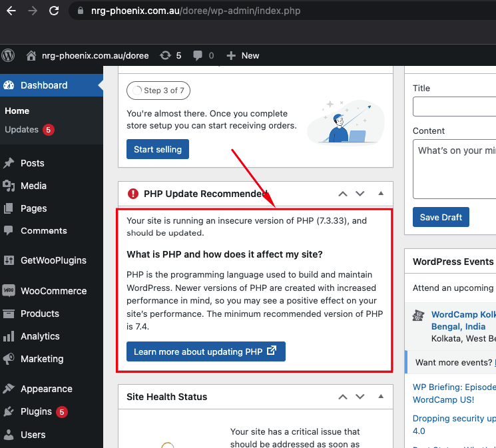Open the comments bubble in admin bar
Image resolution: width=496 pixels, height=448 pixels.
pyautogui.click(x=198, y=56)
